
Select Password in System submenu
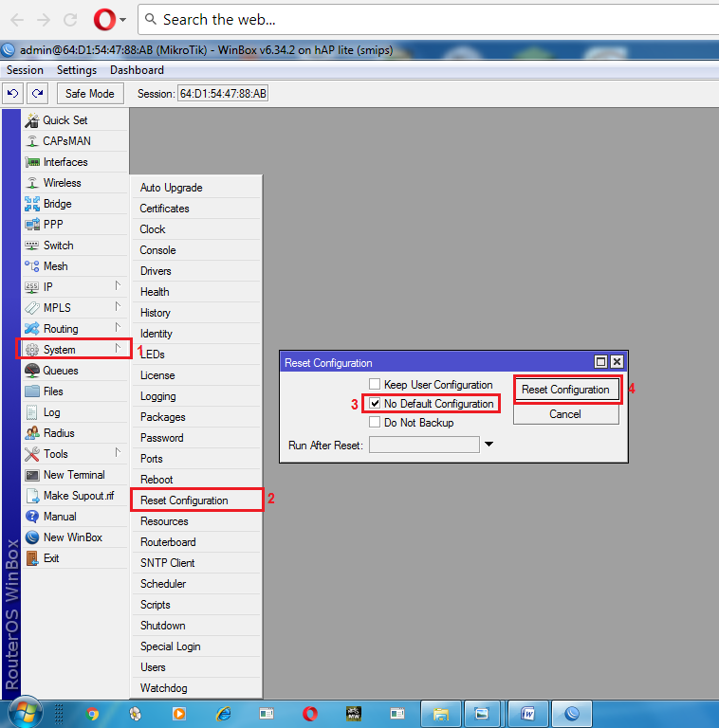coord(196,438)
